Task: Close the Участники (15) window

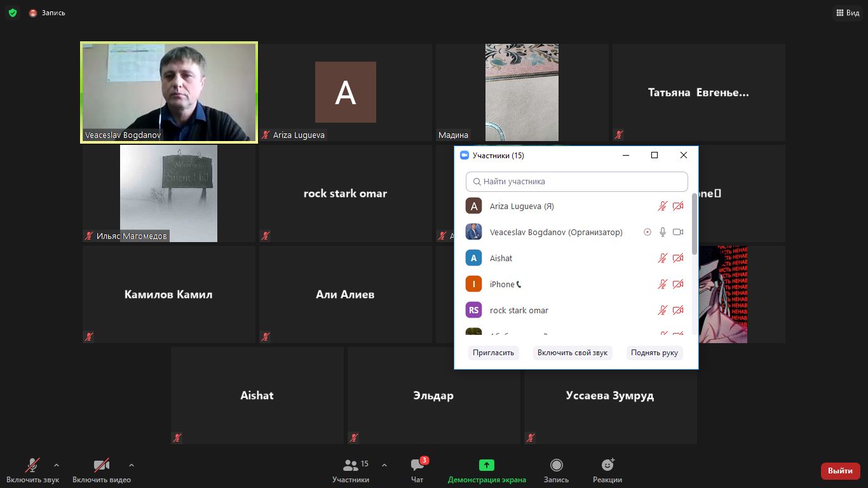Action: (684, 155)
